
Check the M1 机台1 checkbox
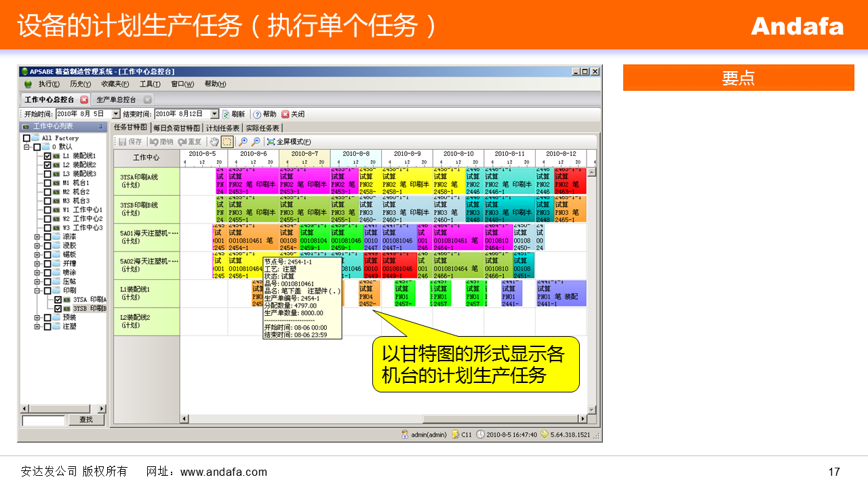pos(47,183)
